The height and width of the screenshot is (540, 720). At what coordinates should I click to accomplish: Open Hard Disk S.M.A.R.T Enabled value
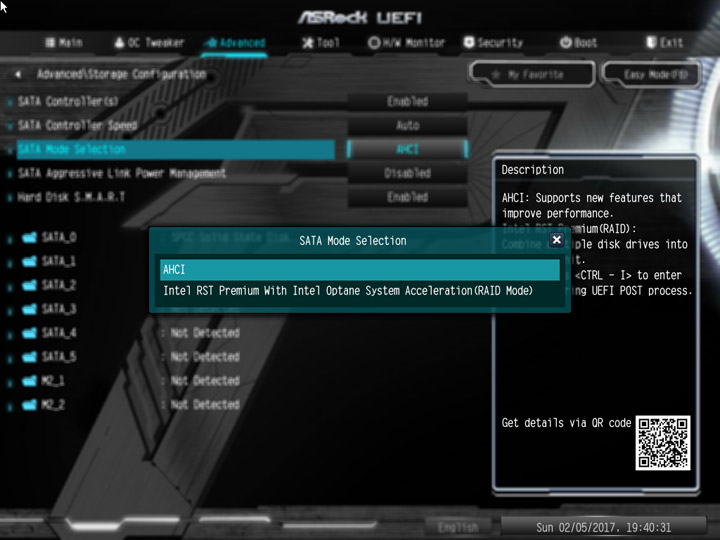[x=407, y=197]
